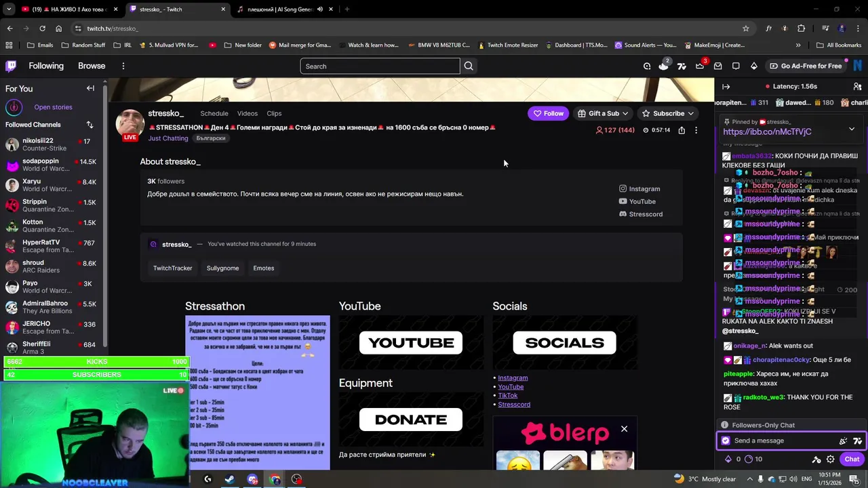Click the Emotes button
The image size is (868, 488).
click(x=264, y=268)
